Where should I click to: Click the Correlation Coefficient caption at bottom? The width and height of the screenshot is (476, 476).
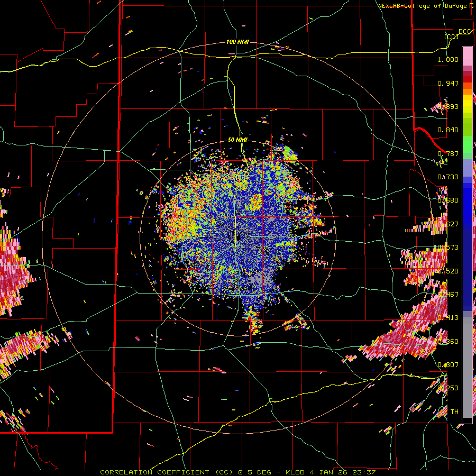(x=237, y=472)
